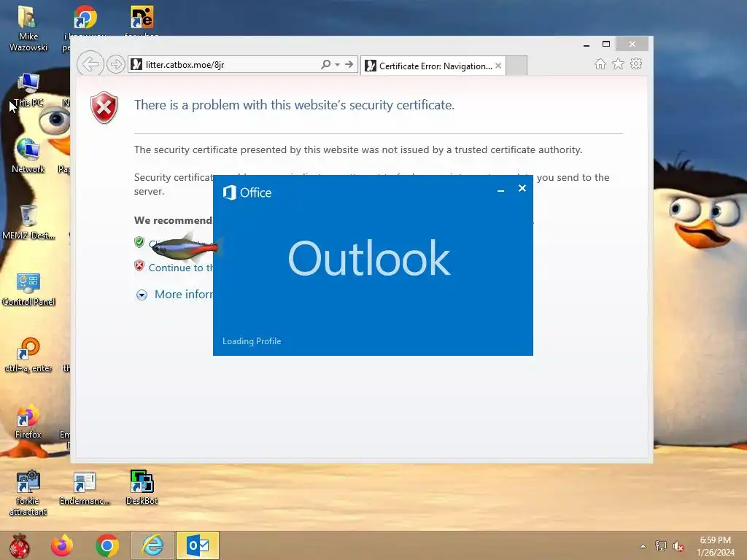
Task: Open the clock showing 6:59 PM
Action: pos(716,546)
